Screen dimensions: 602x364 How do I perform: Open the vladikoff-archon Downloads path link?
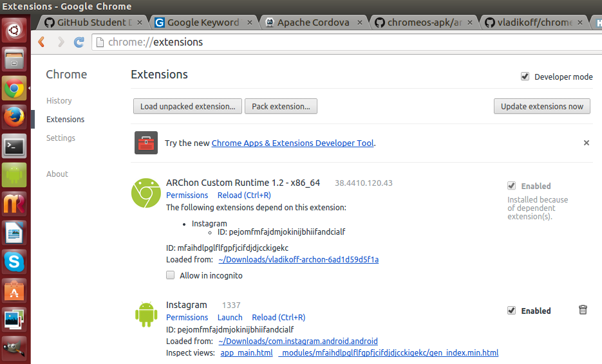pos(298,260)
